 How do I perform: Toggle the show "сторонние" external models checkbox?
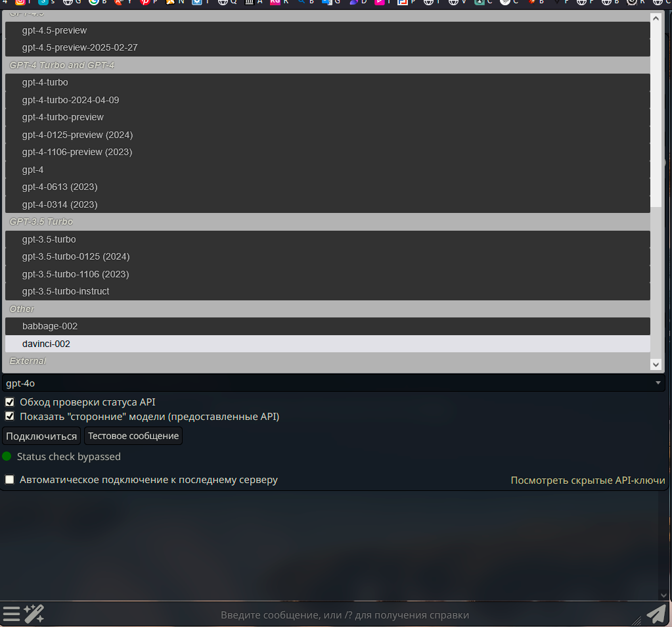(9, 416)
